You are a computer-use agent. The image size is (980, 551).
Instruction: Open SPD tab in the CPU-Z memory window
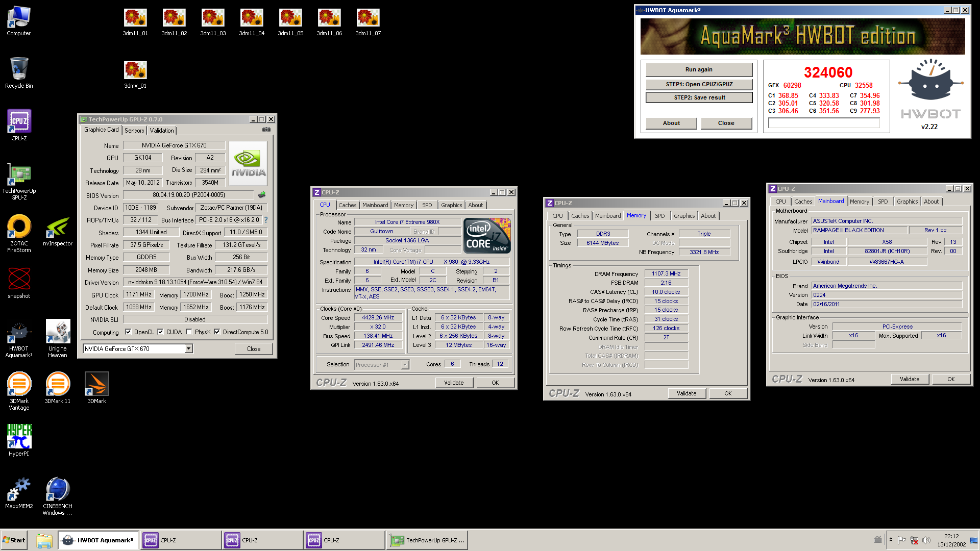[660, 216]
